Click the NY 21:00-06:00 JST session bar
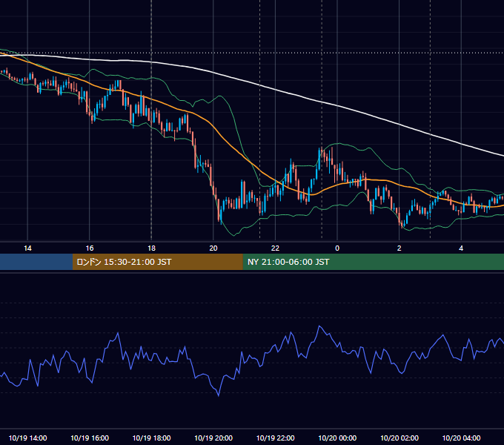Image resolution: width=504 pixels, height=445 pixels. coord(373,262)
